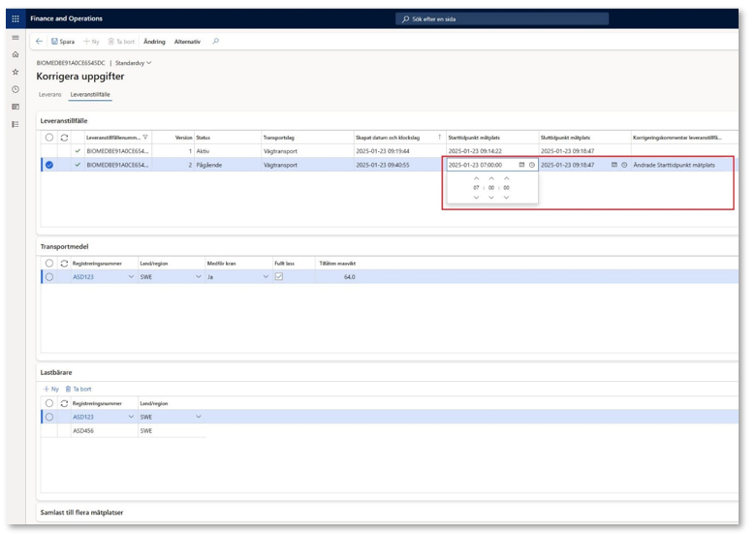Select the Aktiv version 1 row radio
This screenshot has height=534, width=756.
pos(49,151)
